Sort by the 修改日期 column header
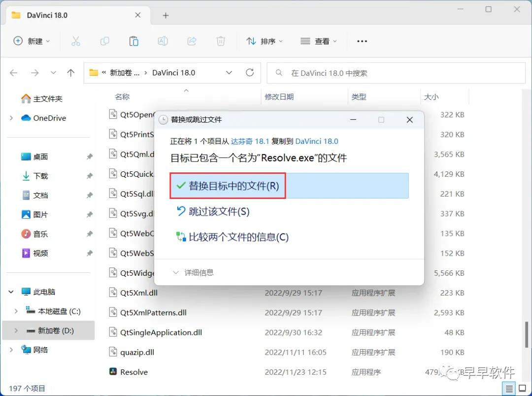This screenshot has width=532, height=396. pyautogui.click(x=279, y=97)
